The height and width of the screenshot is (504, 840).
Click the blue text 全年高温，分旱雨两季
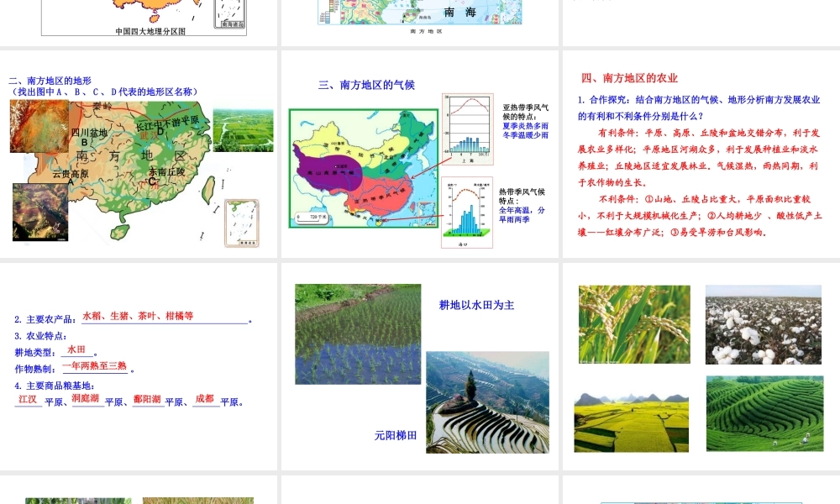click(522, 215)
